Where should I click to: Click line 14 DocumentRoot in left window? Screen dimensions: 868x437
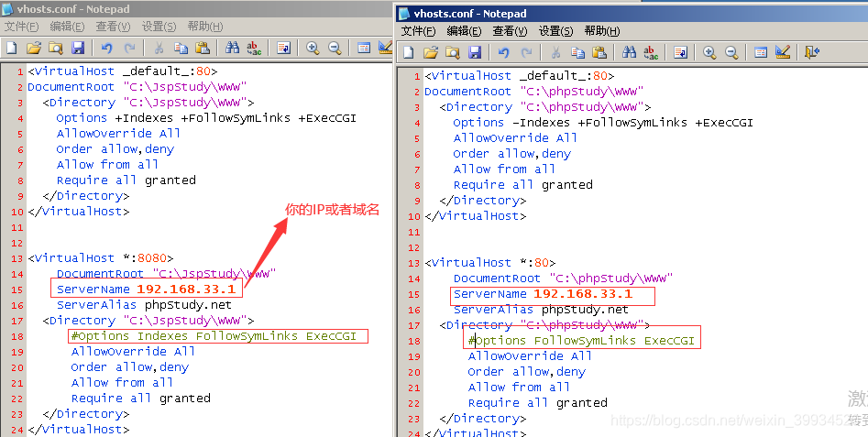(166, 274)
